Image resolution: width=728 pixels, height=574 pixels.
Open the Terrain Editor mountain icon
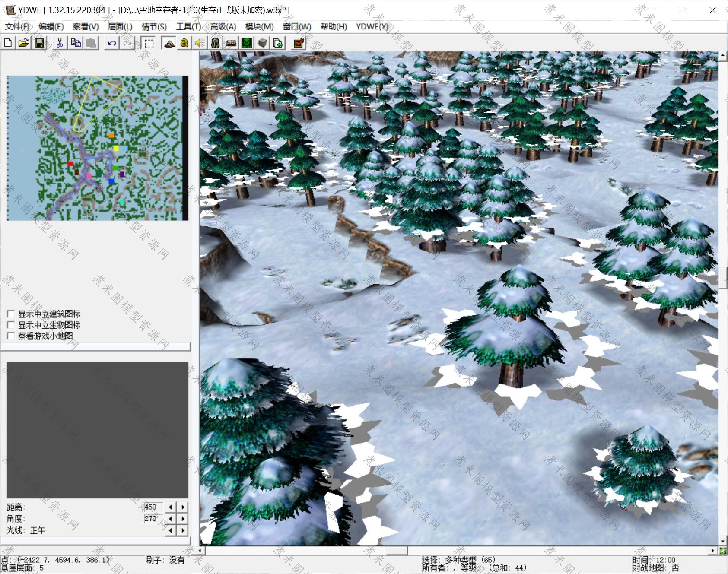[169, 43]
